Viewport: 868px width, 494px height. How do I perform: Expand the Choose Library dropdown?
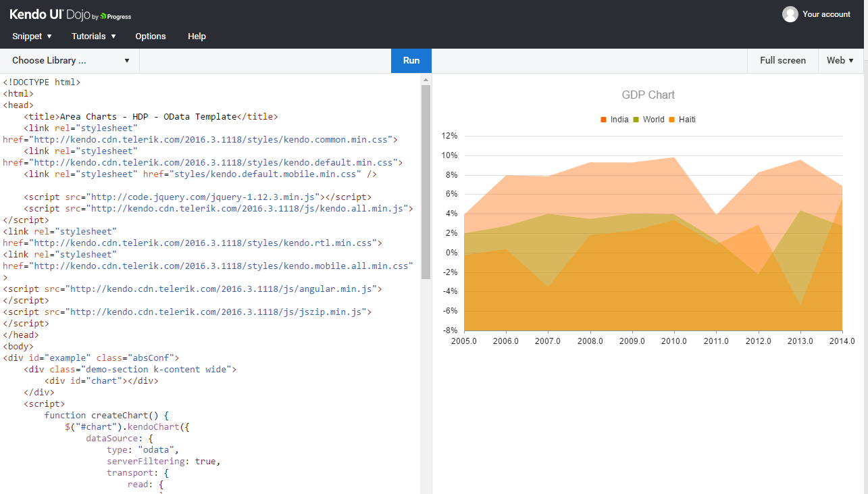(x=70, y=61)
